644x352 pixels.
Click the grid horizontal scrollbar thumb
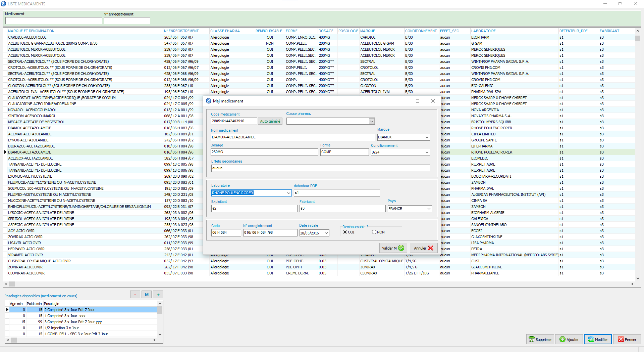pos(12,284)
